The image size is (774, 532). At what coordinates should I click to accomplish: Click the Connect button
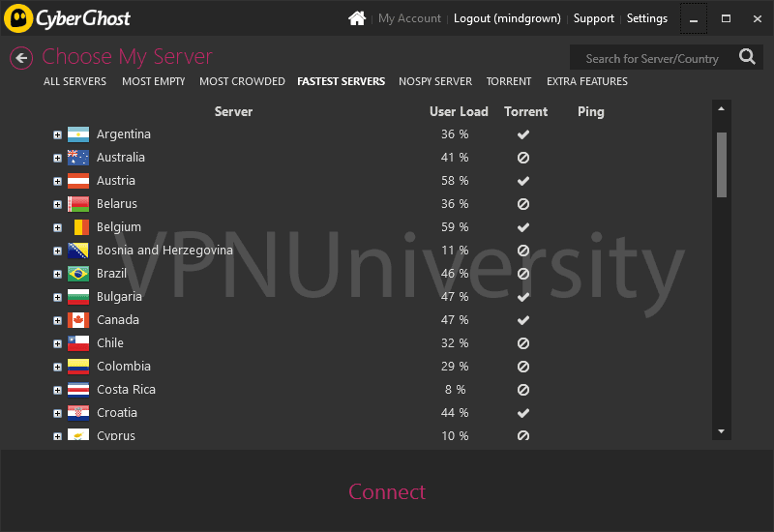[387, 491]
